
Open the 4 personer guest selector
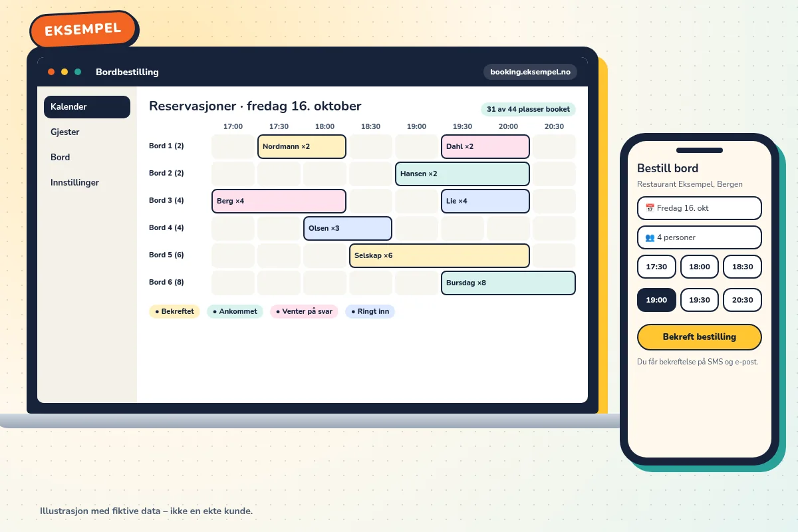click(700, 237)
